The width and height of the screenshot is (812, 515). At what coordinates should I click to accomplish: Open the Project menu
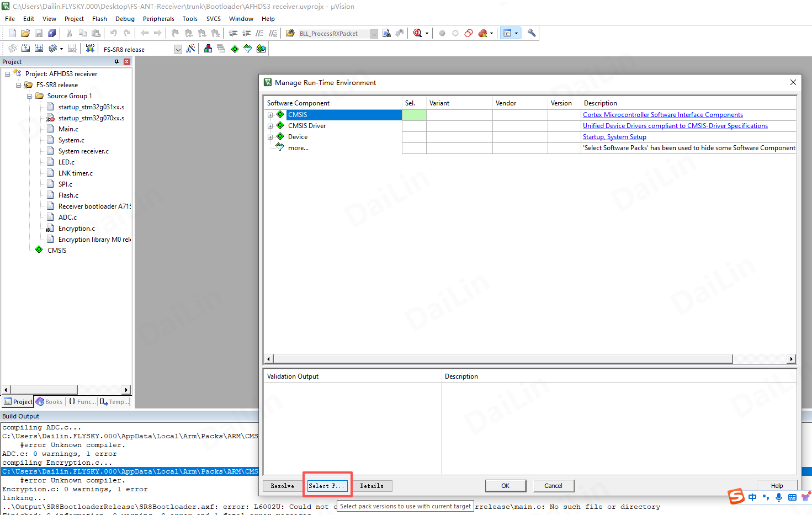pos(74,19)
